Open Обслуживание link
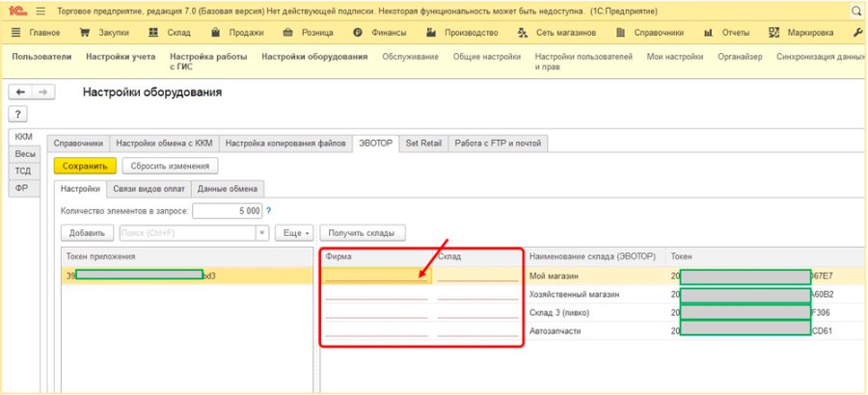 click(410, 57)
